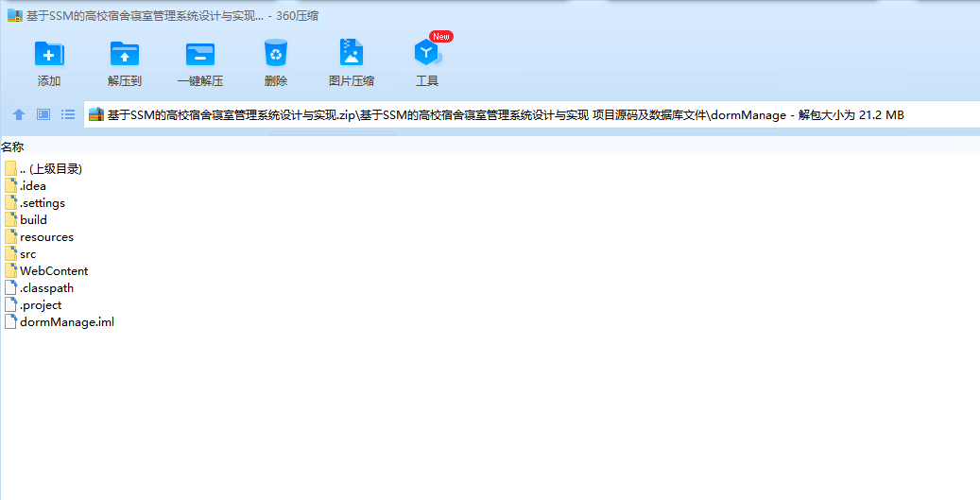Click the 删除 (Delete) recycle icon
The image size is (980, 500).
pos(276,53)
